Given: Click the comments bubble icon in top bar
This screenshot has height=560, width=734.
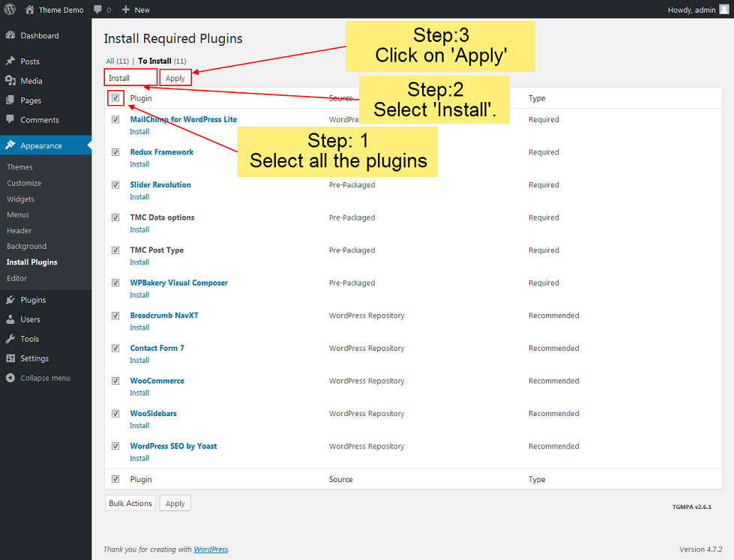Looking at the screenshot, I should [98, 10].
